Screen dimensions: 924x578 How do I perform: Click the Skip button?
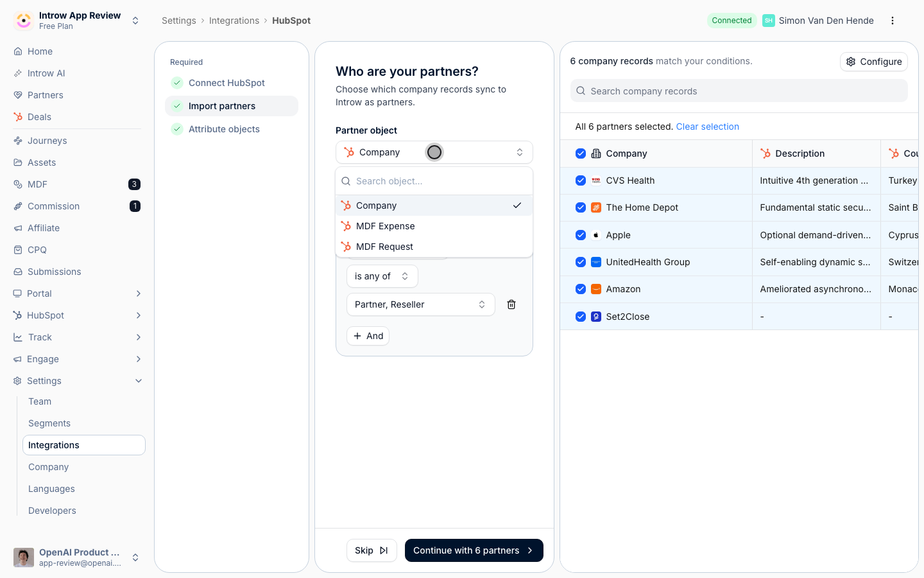click(372, 550)
